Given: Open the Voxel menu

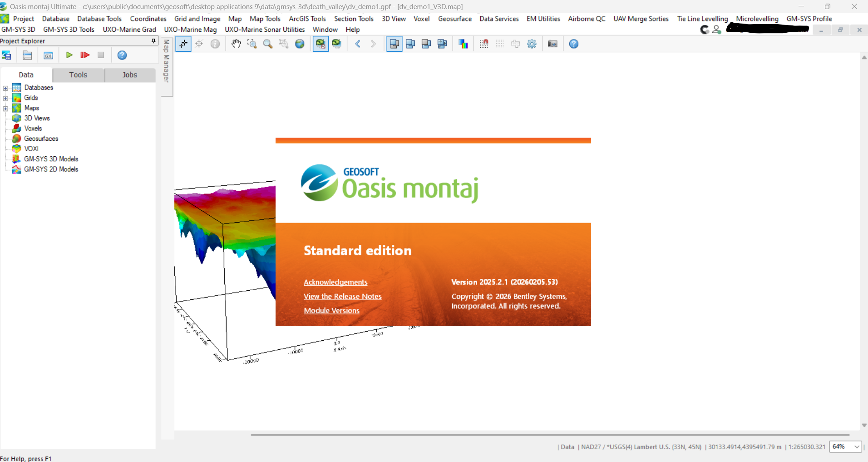Looking at the screenshot, I should 422,19.
